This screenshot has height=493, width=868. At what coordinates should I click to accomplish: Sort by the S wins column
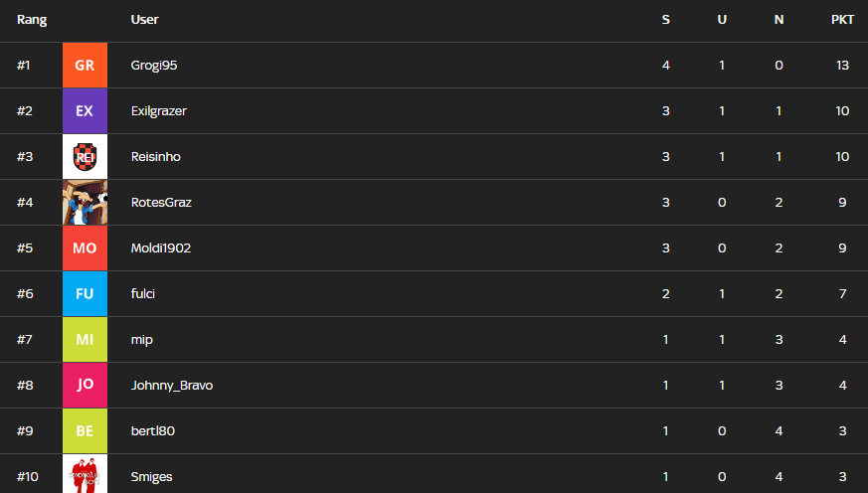coord(665,20)
